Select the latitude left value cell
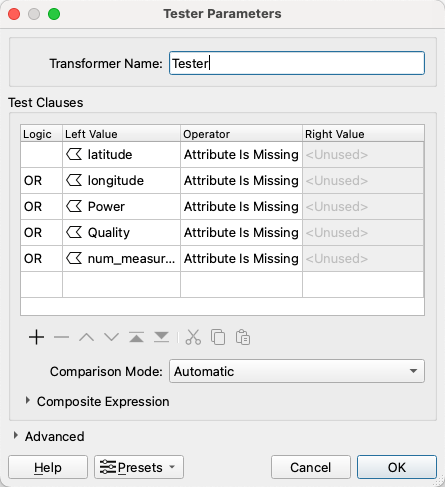The width and height of the screenshot is (445, 487). tap(121, 154)
